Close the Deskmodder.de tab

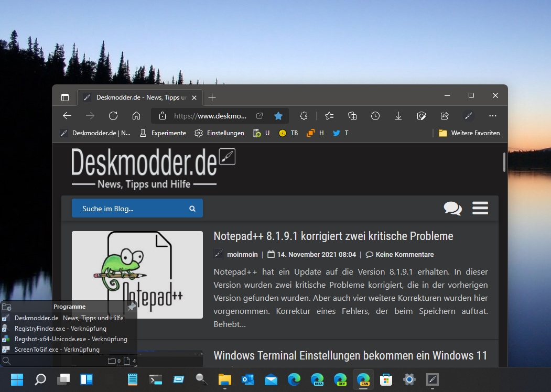[x=195, y=97]
